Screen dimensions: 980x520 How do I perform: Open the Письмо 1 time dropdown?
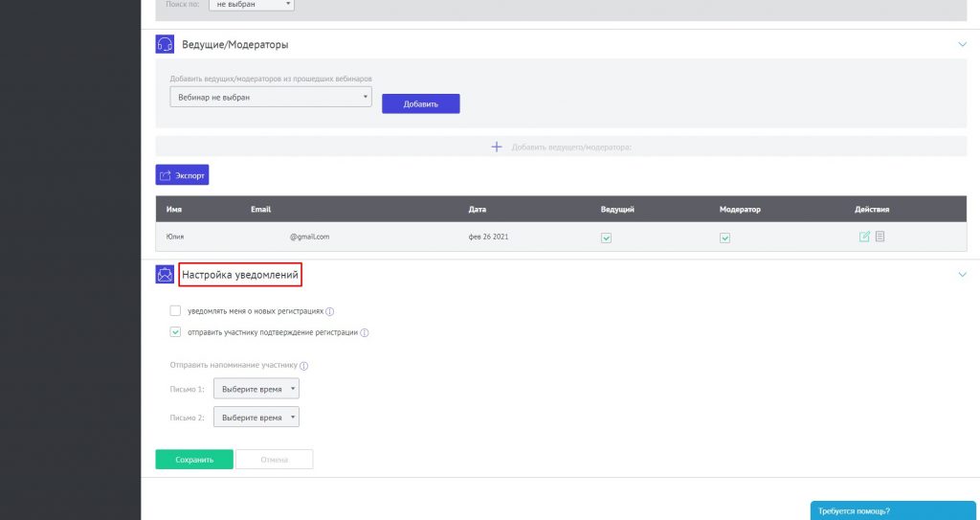point(256,389)
